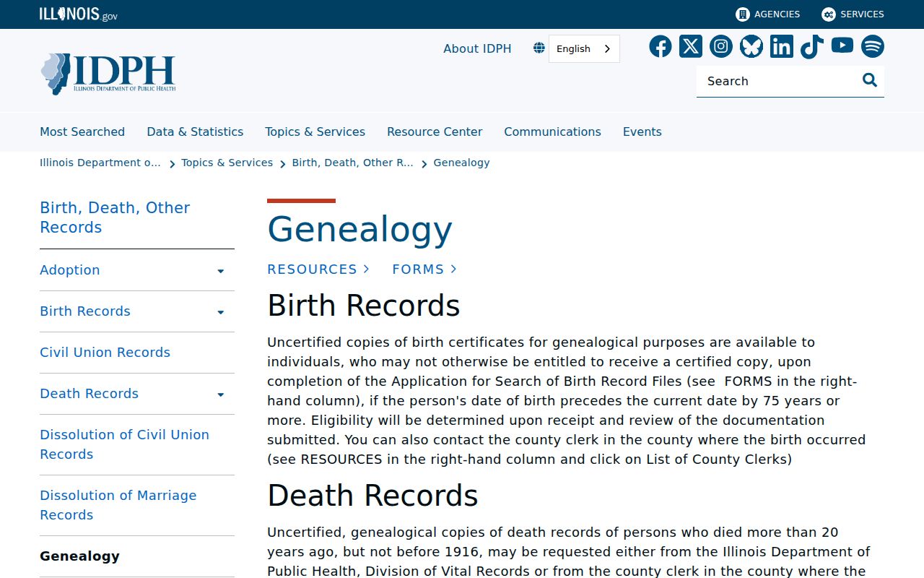This screenshot has height=578, width=924.
Task: Click the About IDPH link
Action: (x=477, y=48)
